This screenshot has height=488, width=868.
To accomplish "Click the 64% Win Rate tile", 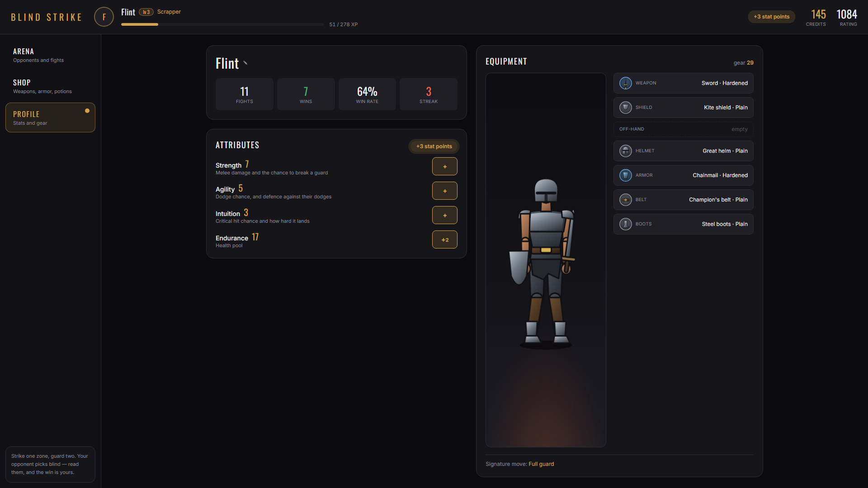I will 367,94.
